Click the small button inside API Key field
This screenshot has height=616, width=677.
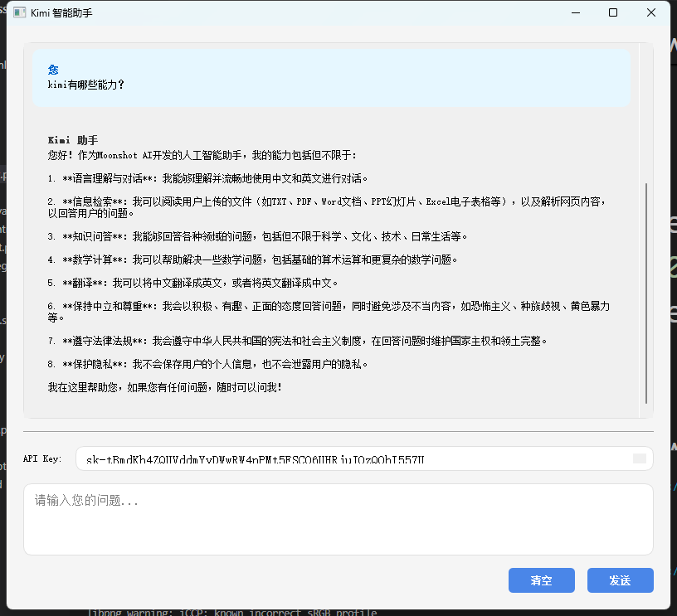[640, 458]
